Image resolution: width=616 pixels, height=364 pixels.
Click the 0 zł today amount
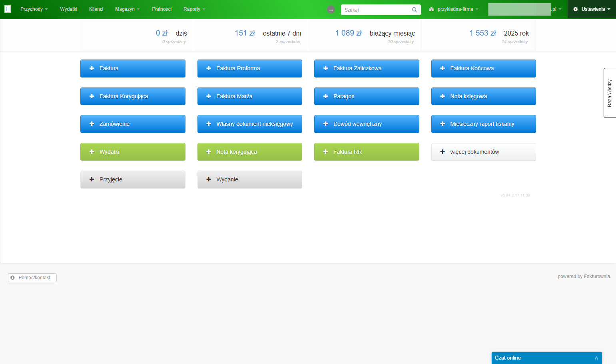click(x=161, y=33)
